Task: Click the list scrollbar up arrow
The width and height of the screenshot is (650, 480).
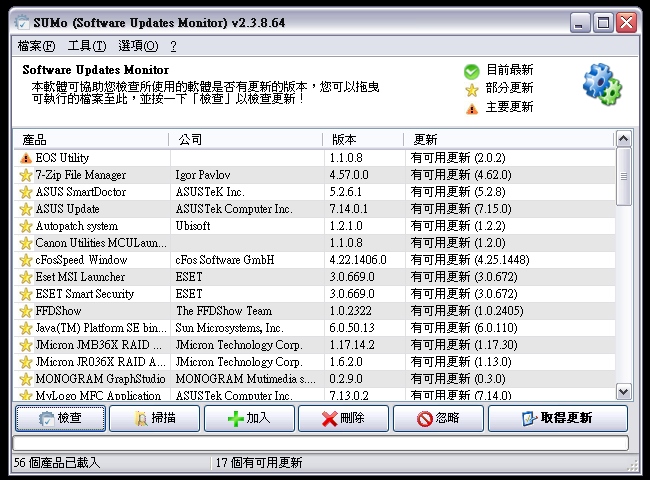Action: coord(623,139)
